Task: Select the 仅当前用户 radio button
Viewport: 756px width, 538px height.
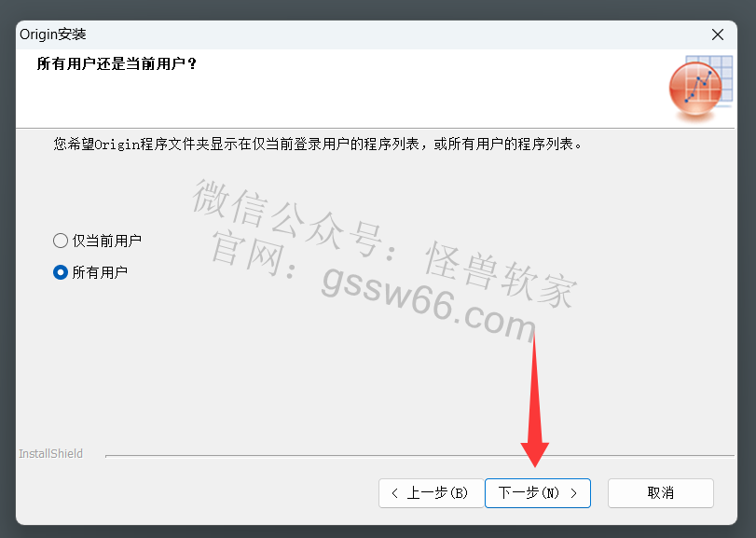Action: (x=61, y=241)
